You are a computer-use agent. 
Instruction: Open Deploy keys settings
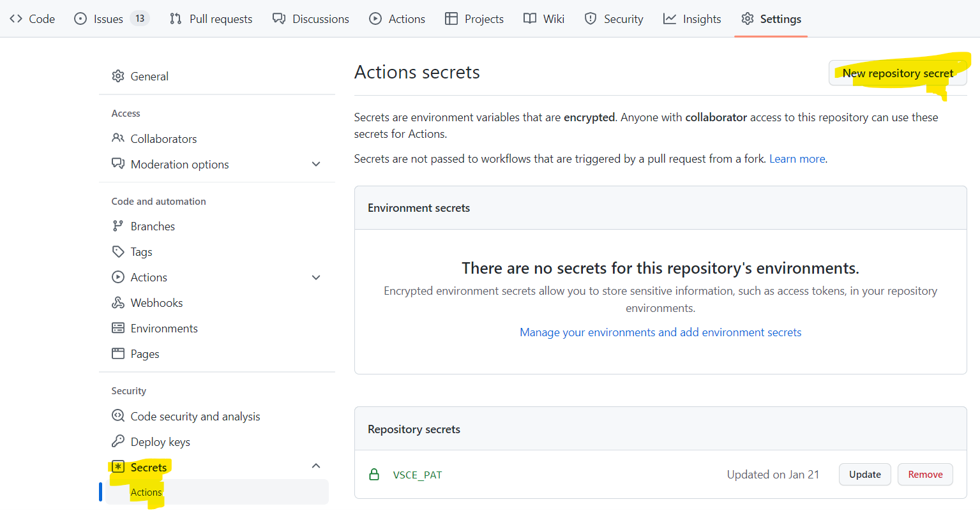217,441
